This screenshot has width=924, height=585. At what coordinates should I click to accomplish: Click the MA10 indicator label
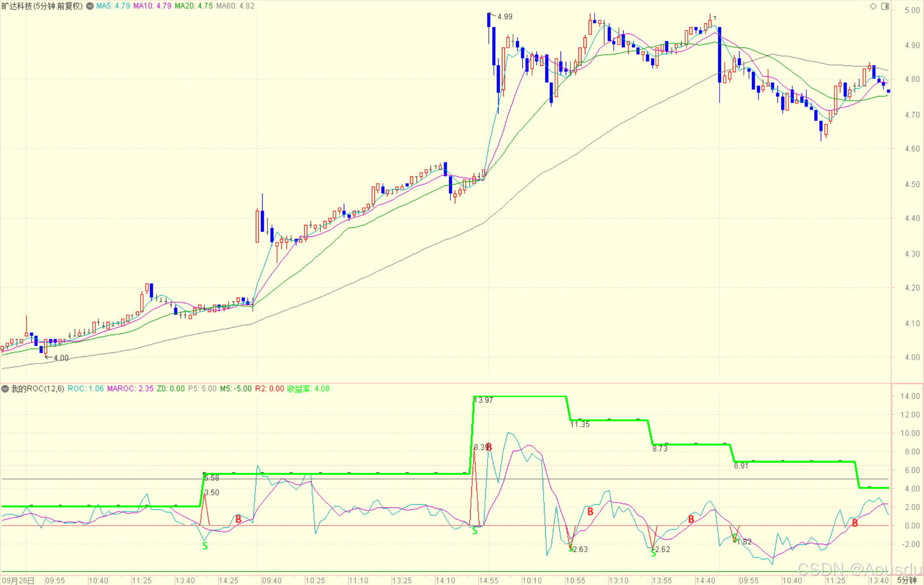(x=152, y=6)
